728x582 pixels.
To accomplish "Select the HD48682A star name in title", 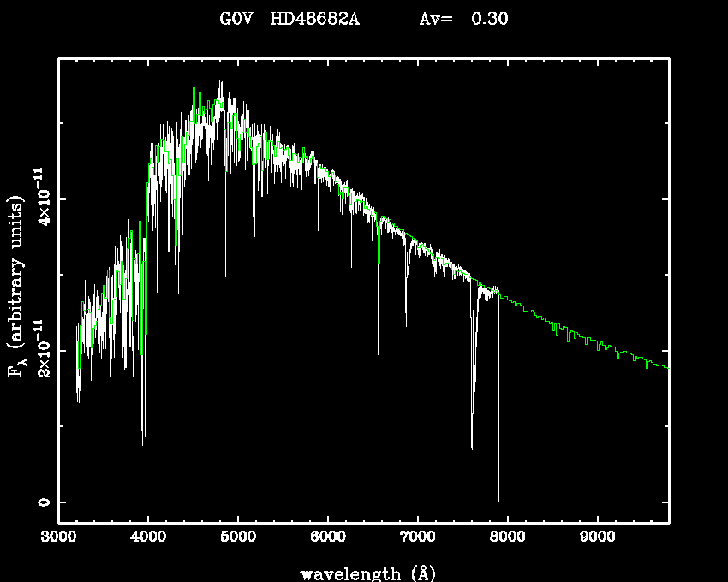I will (314, 19).
